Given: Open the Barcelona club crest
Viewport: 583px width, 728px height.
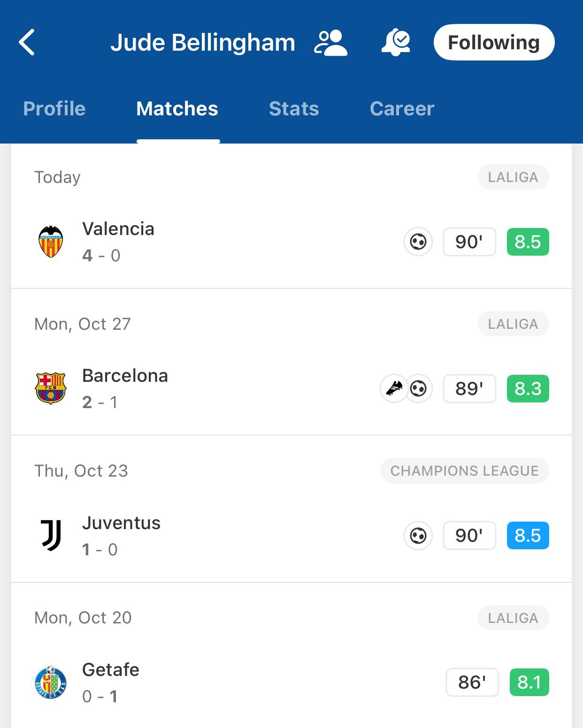Looking at the screenshot, I should coord(51,388).
